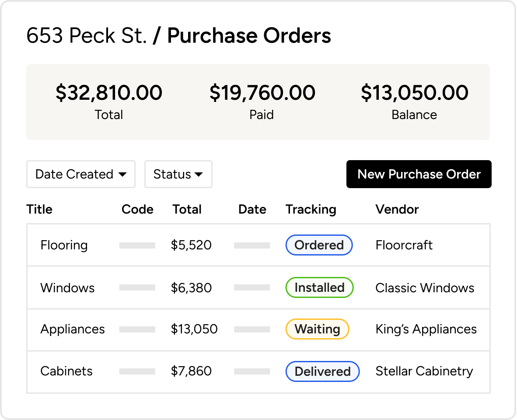
Task: Select the Appliances row title
Action: 73,329
